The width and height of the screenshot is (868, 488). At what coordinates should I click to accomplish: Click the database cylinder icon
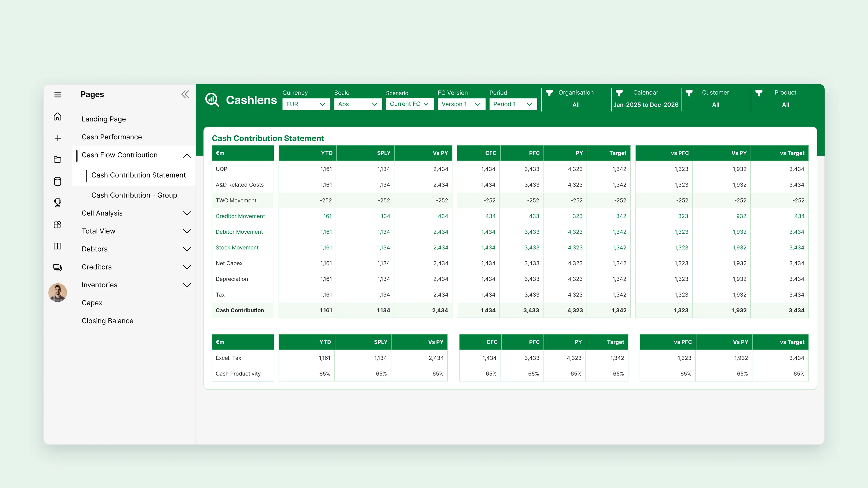point(58,181)
